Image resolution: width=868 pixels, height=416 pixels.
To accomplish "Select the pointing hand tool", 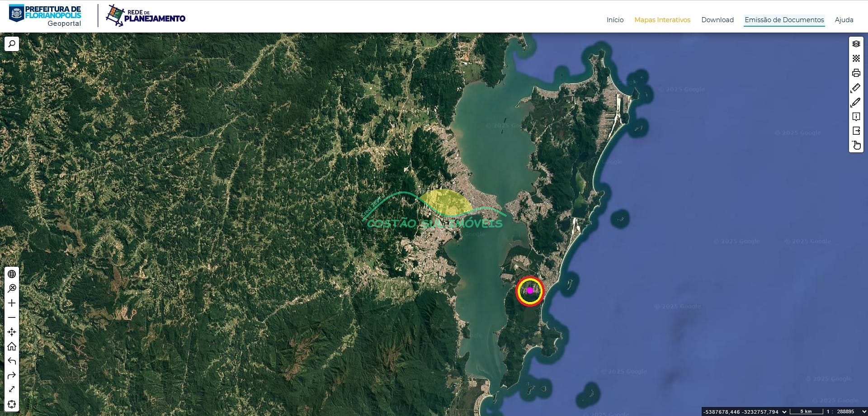I will click(856, 145).
